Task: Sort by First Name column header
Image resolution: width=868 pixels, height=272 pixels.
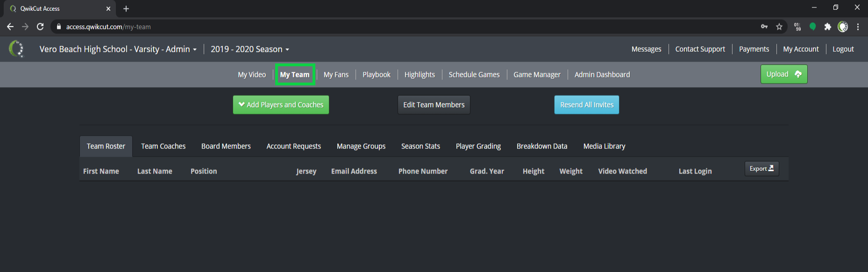Action: (101, 171)
